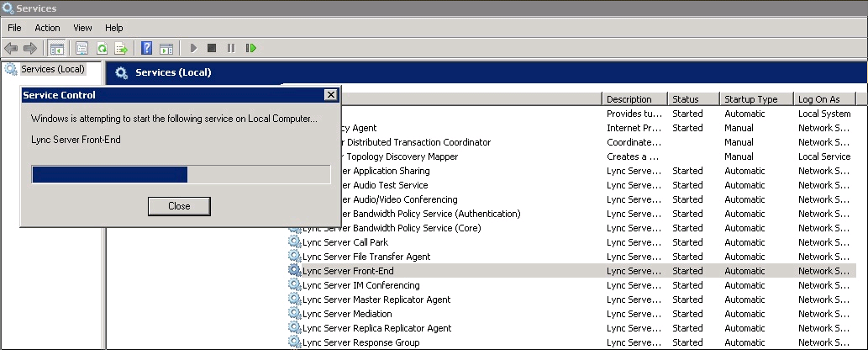Click Close button in Service Control dialog
This screenshot has height=350, width=868.
179,206
